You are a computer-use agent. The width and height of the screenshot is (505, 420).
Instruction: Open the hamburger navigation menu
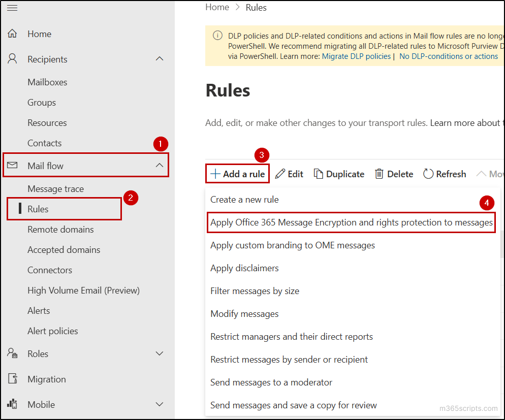tap(12, 8)
